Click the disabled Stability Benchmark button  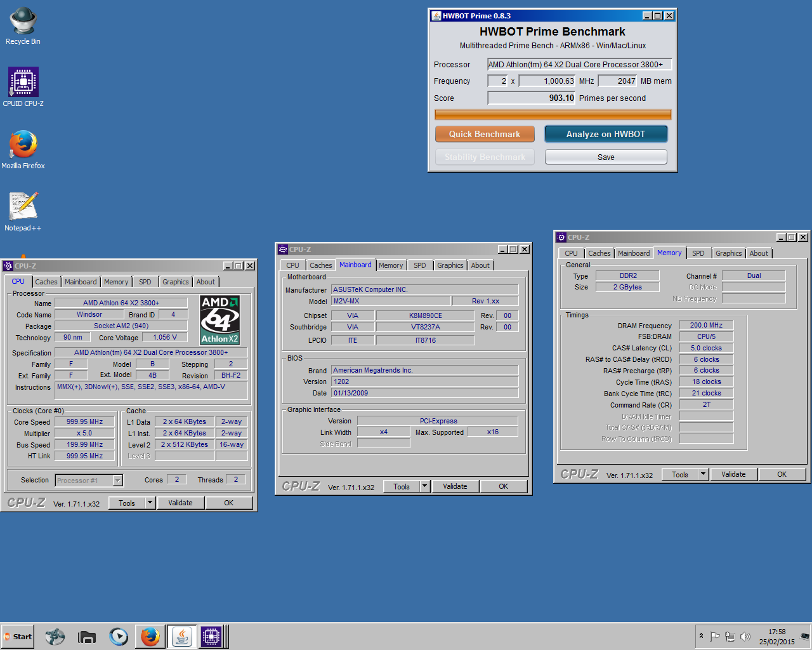click(485, 157)
